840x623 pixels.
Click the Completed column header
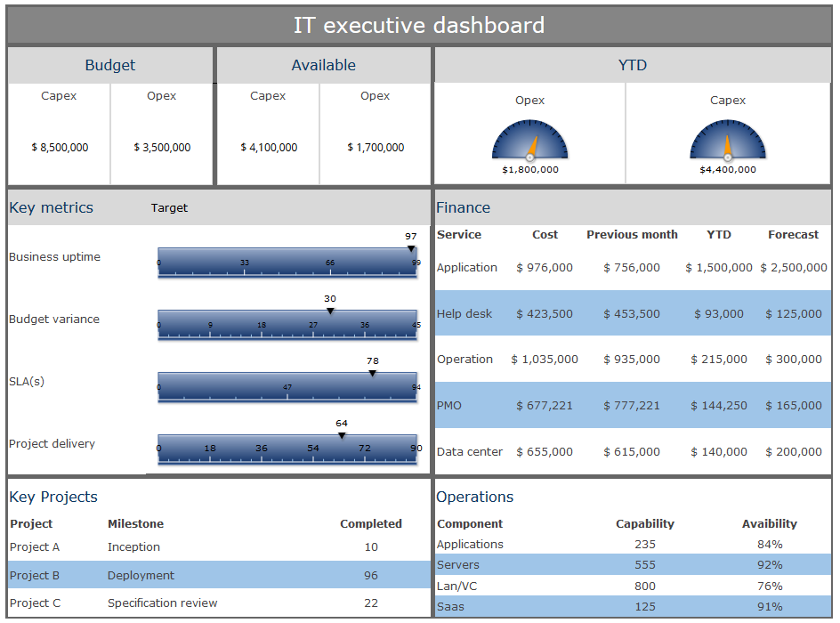tap(371, 524)
